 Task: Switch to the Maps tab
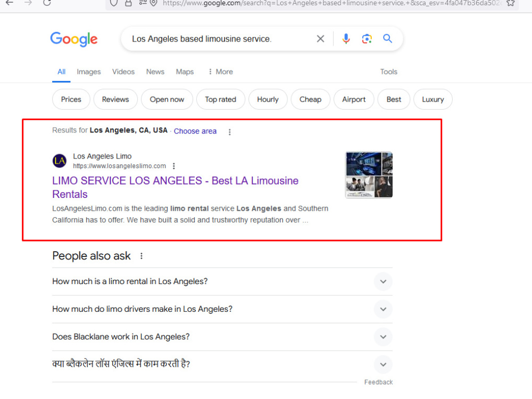point(185,72)
